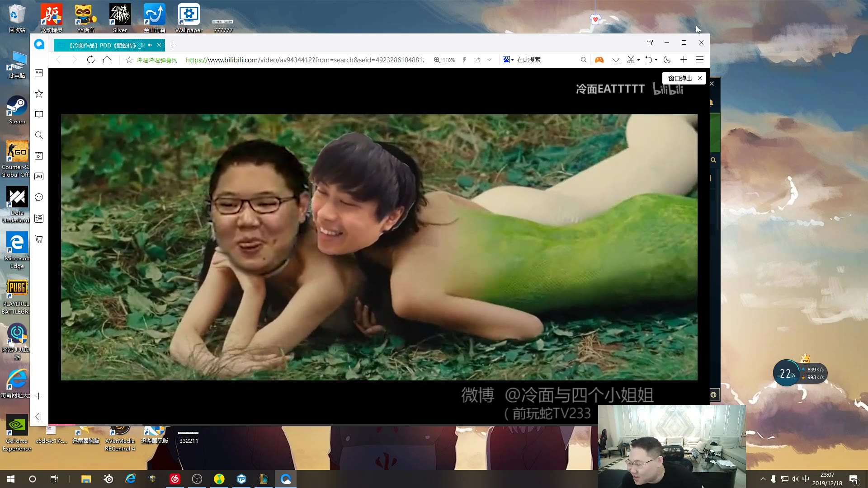868x488 pixels.
Task: Open the browser hamburger main menu
Action: click(700, 60)
